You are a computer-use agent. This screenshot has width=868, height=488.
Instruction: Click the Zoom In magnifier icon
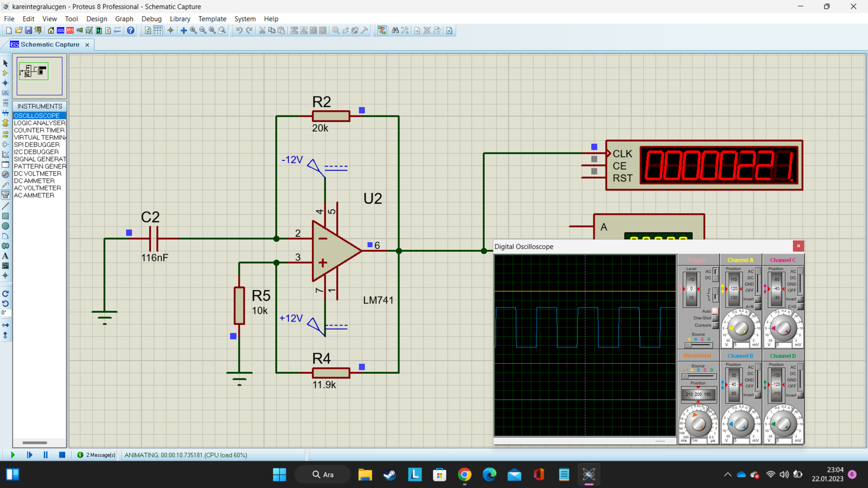(x=193, y=30)
